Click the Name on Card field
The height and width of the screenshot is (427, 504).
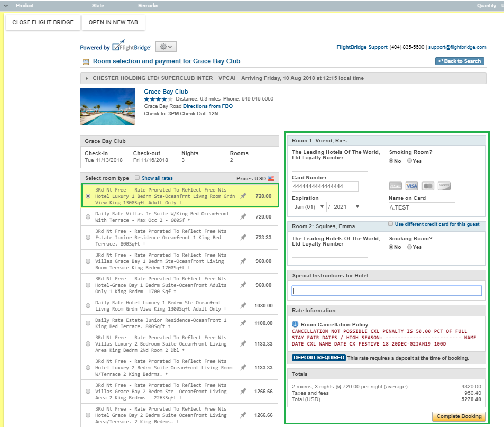[421, 207]
